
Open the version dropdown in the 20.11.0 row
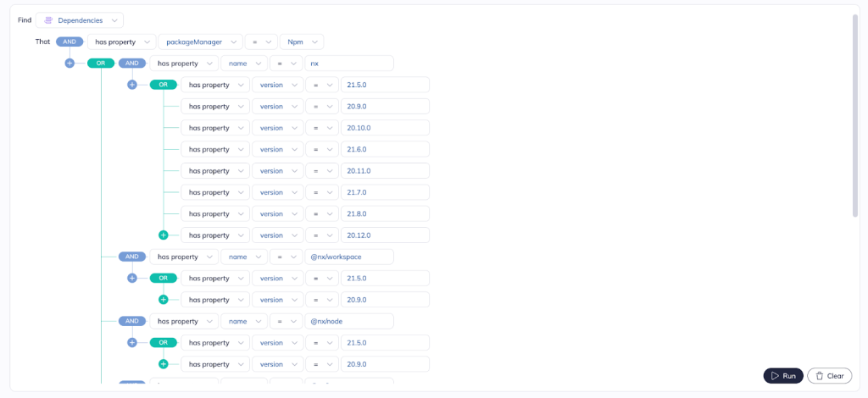(x=277, y=171)
